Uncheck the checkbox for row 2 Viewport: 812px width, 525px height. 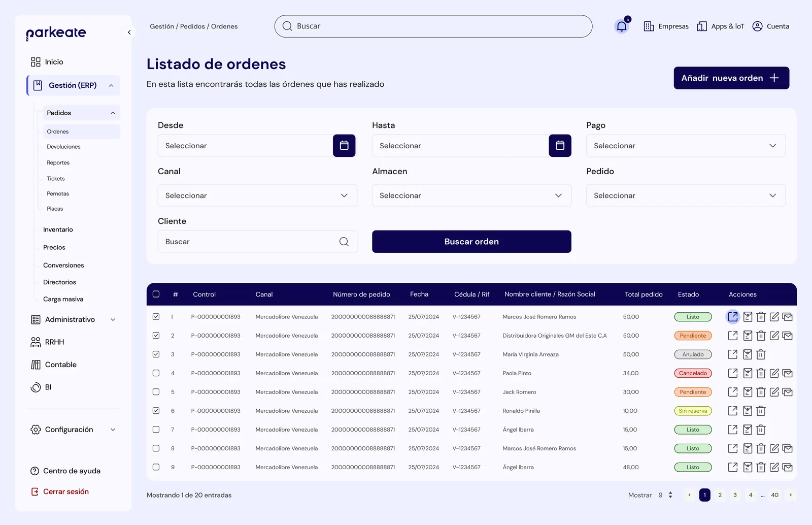pos(156,335)
